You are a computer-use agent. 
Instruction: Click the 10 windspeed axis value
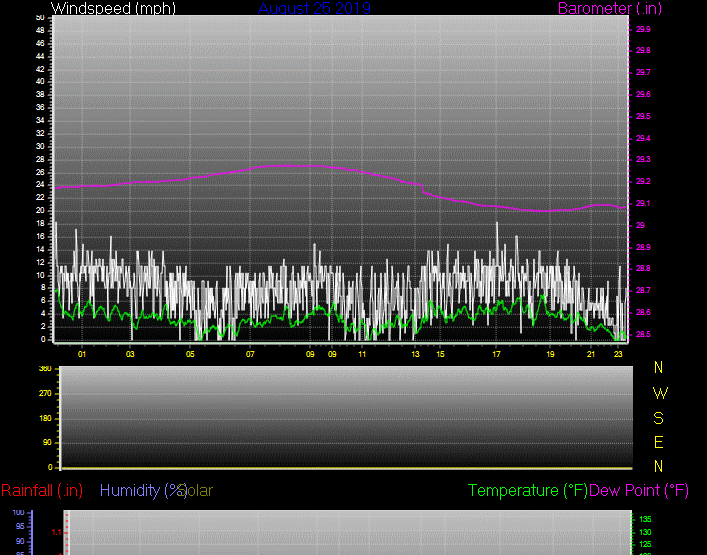click(40, 275)
